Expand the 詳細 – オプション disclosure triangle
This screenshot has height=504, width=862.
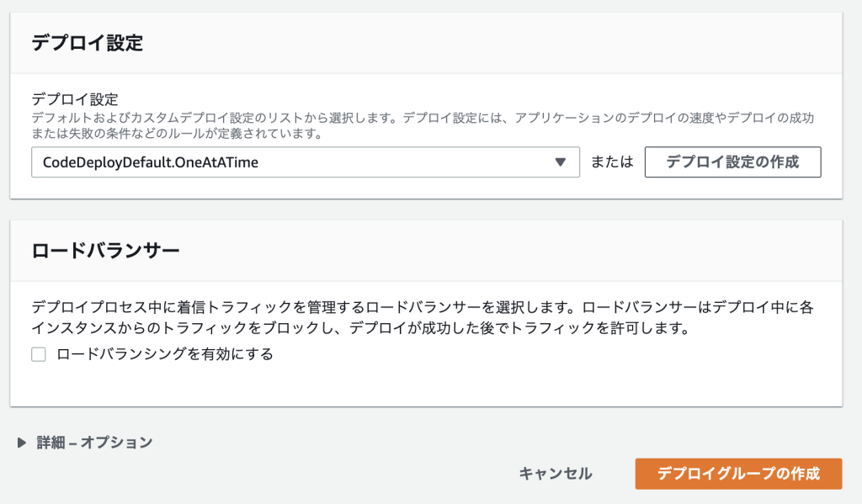pos(22,443)
